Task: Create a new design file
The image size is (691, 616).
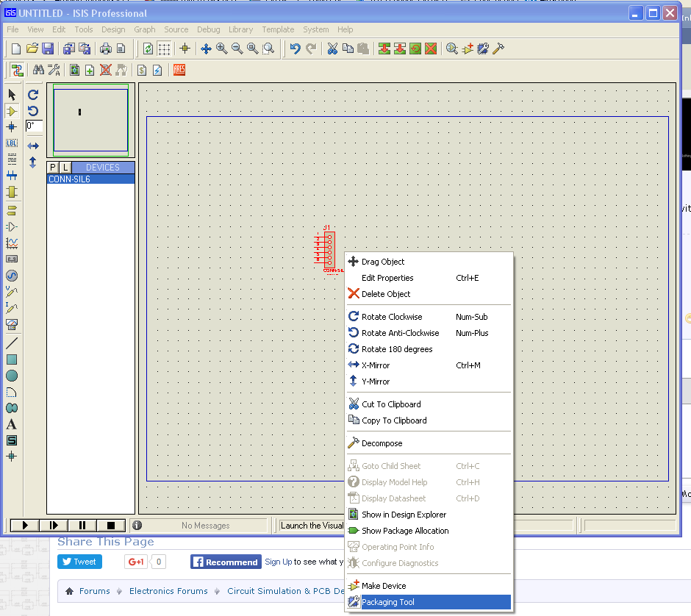Action: 16,49
